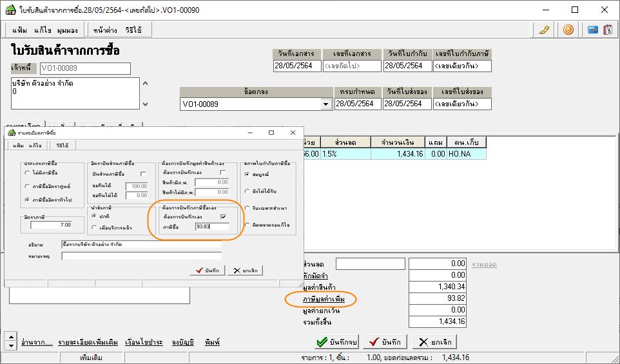620x364 pixels.
Task: Open วิธีใช้ menu in tax detail dialog
Action: click(62, 146)
